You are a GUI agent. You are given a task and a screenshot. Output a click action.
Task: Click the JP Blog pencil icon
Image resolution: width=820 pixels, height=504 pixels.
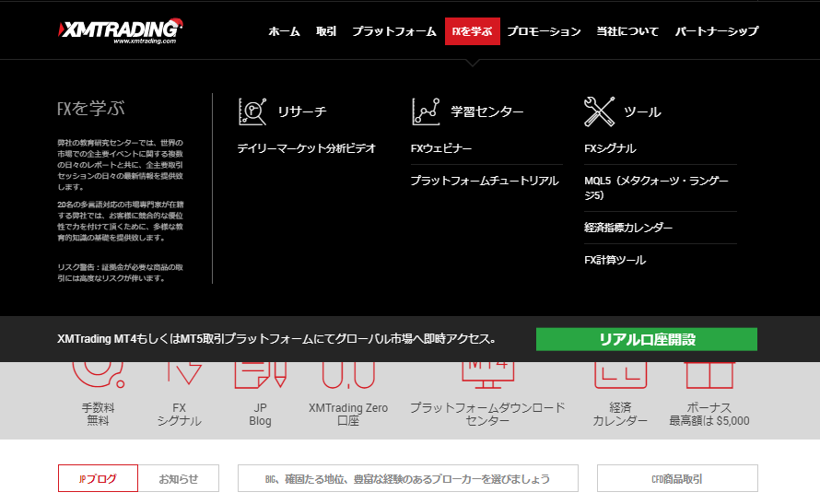pos(261,375)
